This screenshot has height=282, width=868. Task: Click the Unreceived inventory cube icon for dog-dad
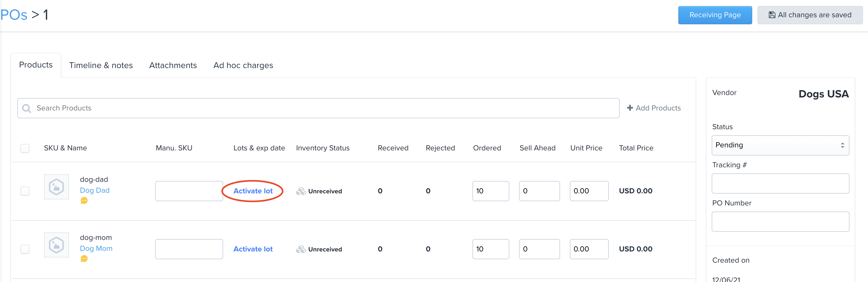click(301, 191)
